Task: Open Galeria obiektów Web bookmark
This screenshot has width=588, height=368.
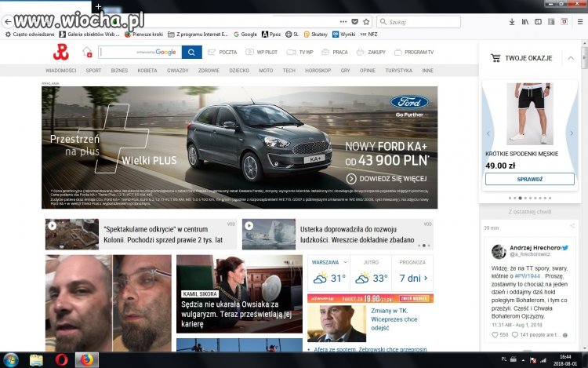Action: tap(89, 35)
